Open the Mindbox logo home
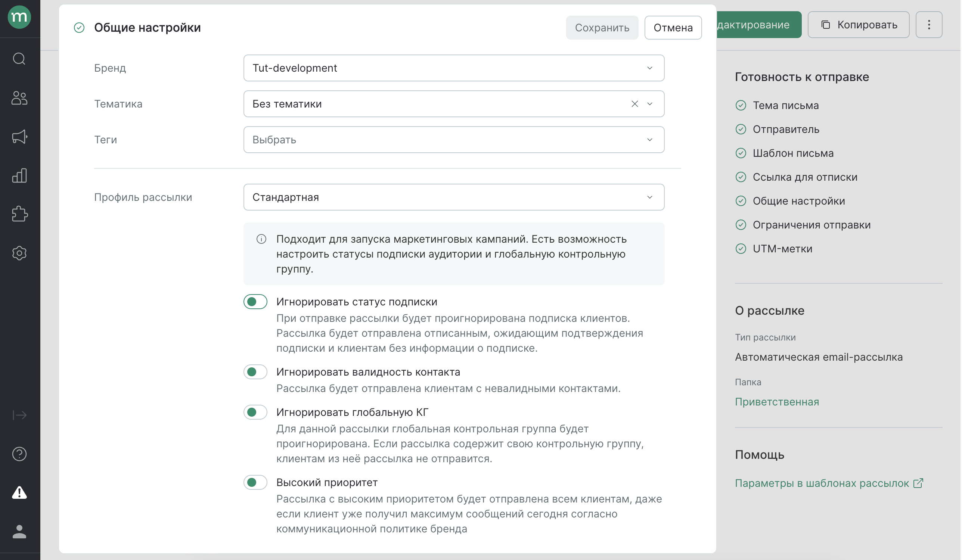962x560 pixels. point(19,17)
